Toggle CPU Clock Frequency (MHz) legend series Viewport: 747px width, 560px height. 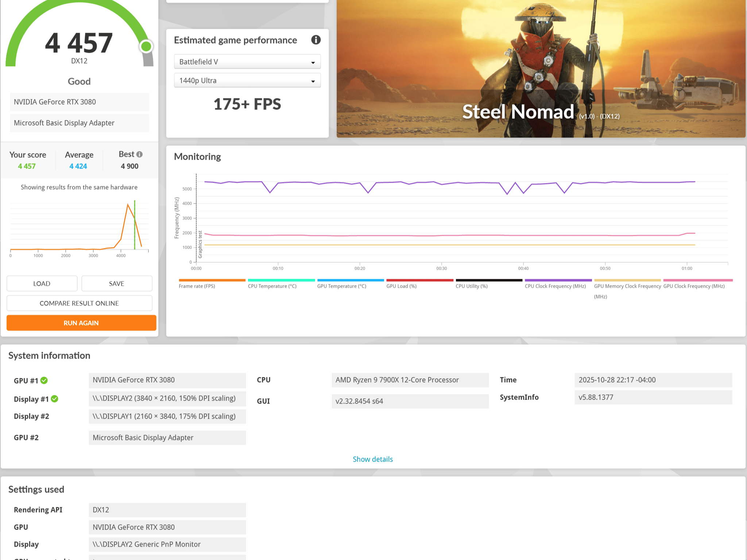coord(558,284)
